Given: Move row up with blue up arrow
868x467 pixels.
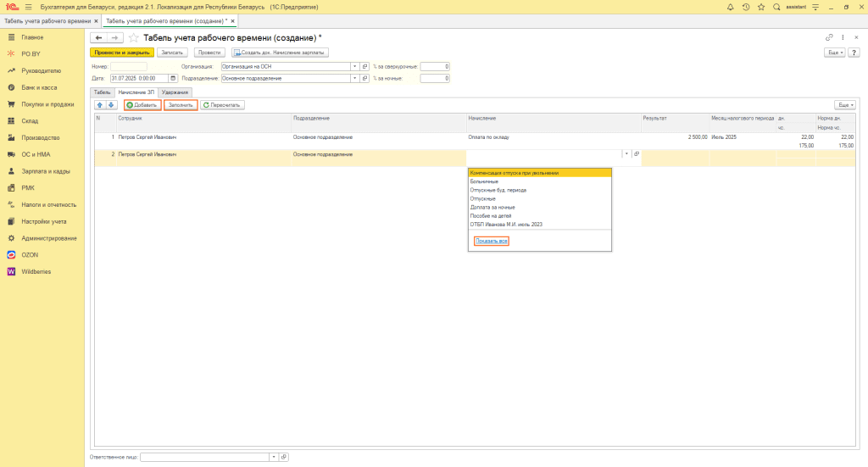Looking at the screenshot, I should pyautogui.click(x=100, y=105).
